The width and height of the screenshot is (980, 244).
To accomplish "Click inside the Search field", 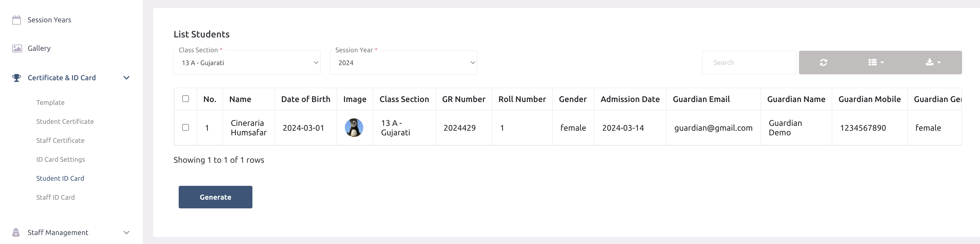I will pos(748,62).
